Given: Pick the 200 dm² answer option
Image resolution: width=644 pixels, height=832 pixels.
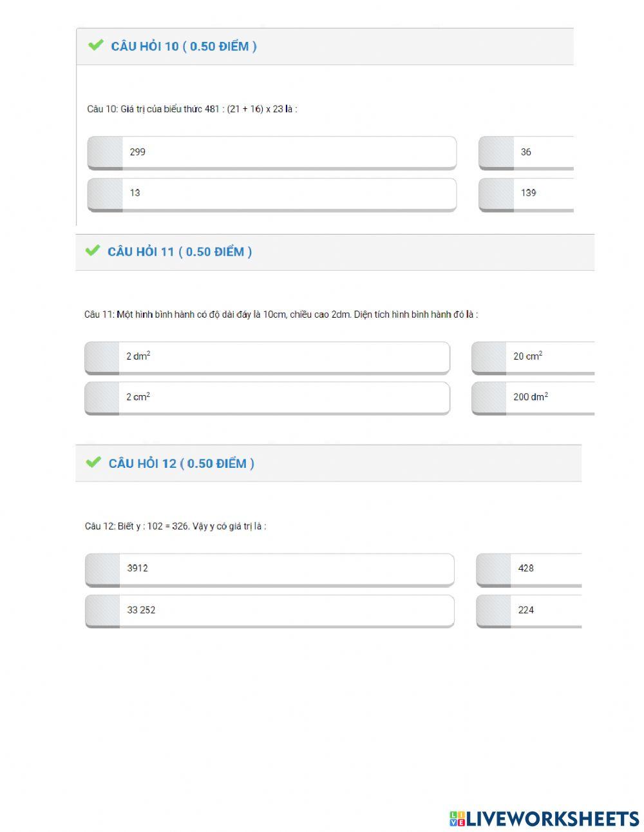Looking at the screenshot, I should 533,398.
